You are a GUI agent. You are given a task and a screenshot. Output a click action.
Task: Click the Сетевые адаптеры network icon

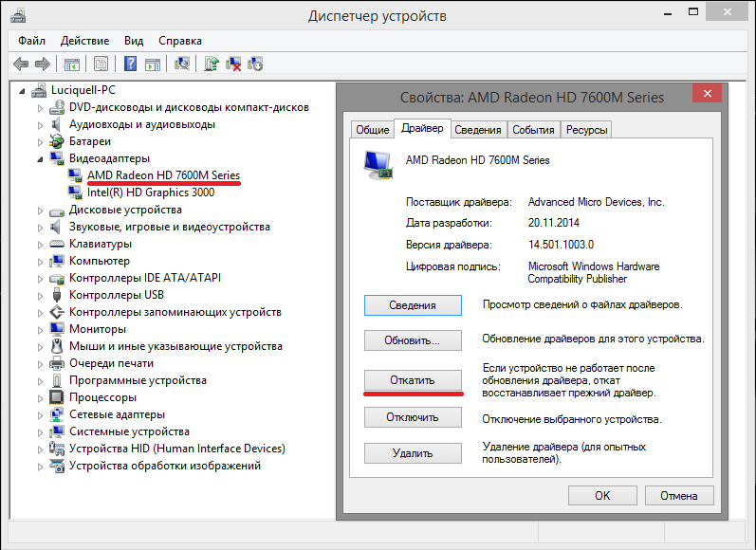pos(57,414)
